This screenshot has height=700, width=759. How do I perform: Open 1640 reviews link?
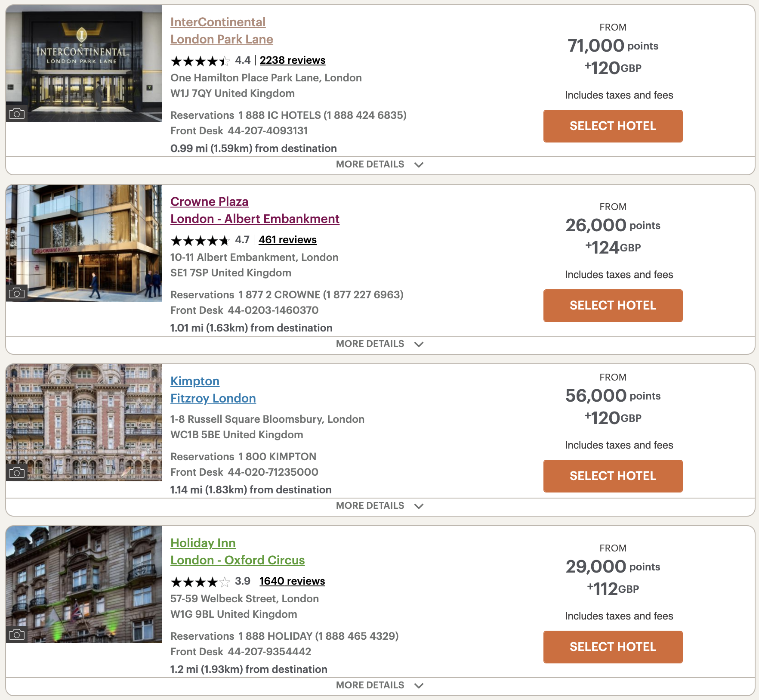tap(292, 581)
